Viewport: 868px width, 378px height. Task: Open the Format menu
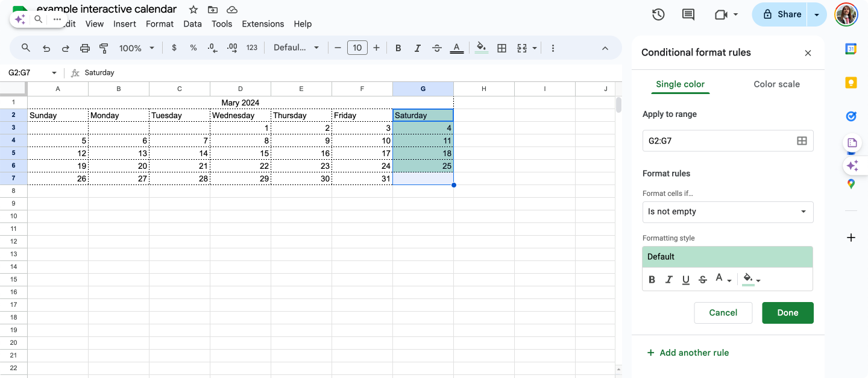click(160, 24)
